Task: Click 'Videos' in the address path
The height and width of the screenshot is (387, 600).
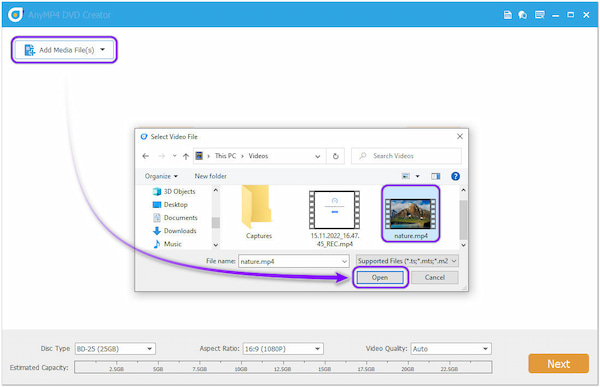Action: tap(258, 156)
